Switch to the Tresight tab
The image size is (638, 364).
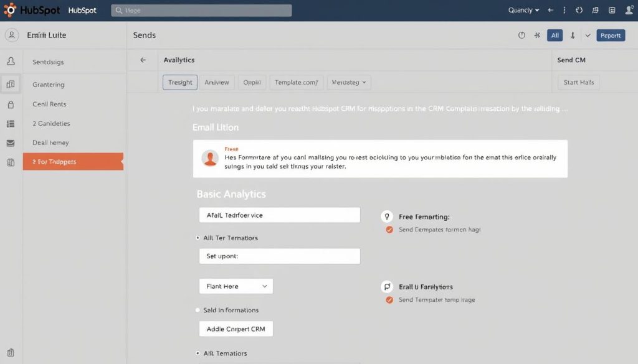[x=179, y=82]
